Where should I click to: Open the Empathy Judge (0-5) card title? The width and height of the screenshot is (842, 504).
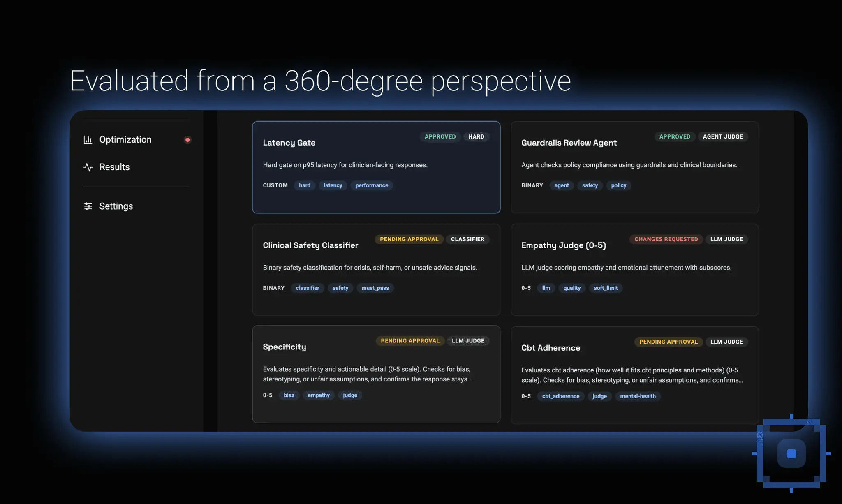[564, 245]
